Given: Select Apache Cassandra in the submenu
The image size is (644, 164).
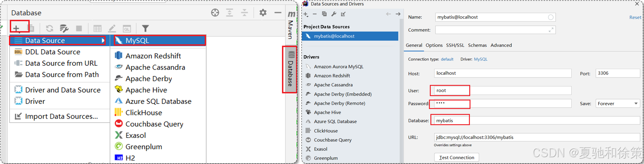Looking at the screenshot, I should pos(159,67).
